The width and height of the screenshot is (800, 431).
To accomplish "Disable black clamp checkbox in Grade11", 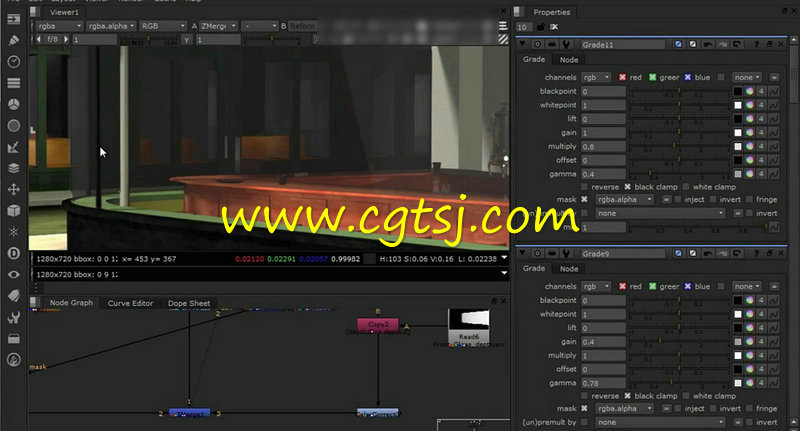I will (x=628, y=187).
